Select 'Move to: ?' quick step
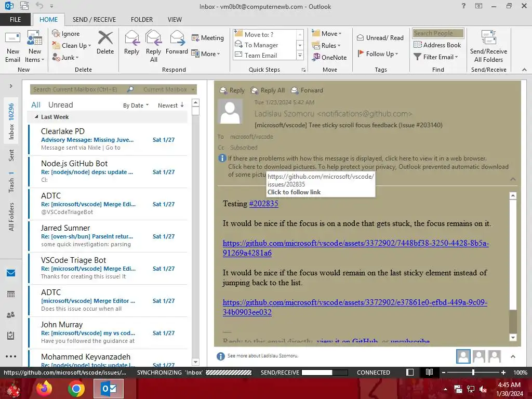 tap(265, 34)
